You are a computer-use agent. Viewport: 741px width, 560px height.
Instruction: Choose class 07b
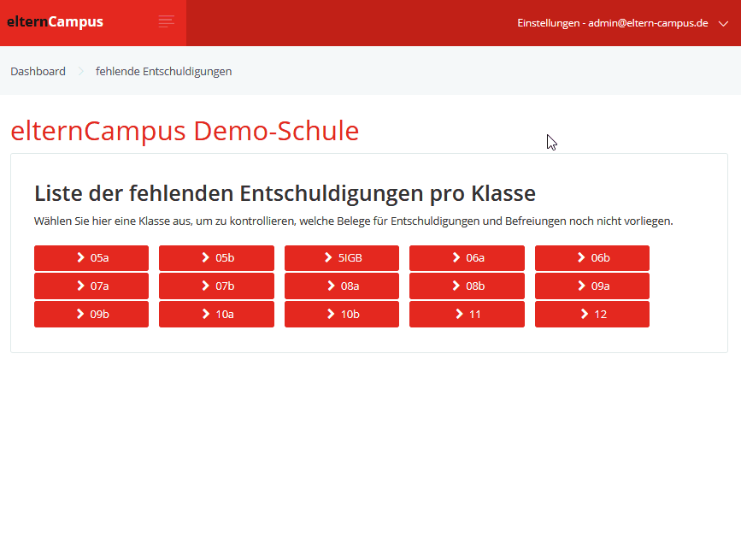tap(216, 286)
